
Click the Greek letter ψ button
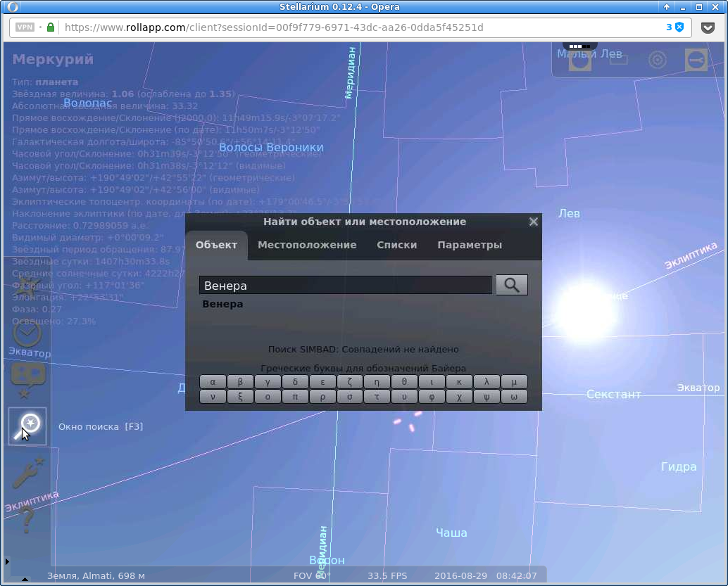[487, 397]
